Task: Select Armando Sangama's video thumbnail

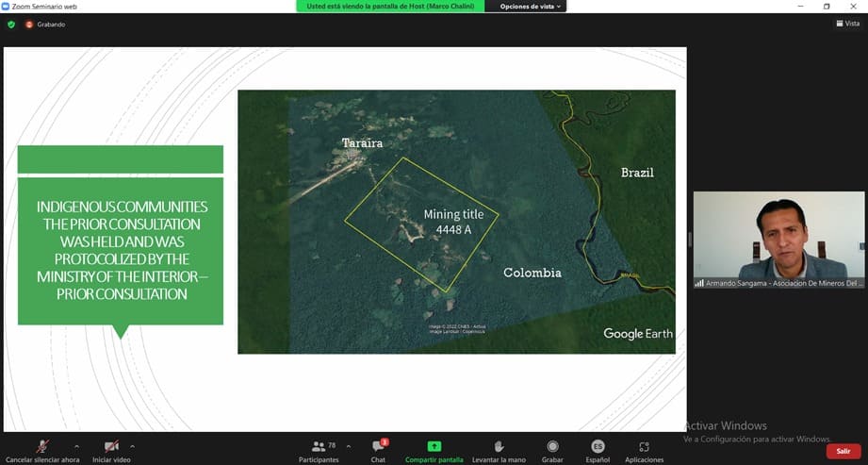Action: tap(778, 240)
